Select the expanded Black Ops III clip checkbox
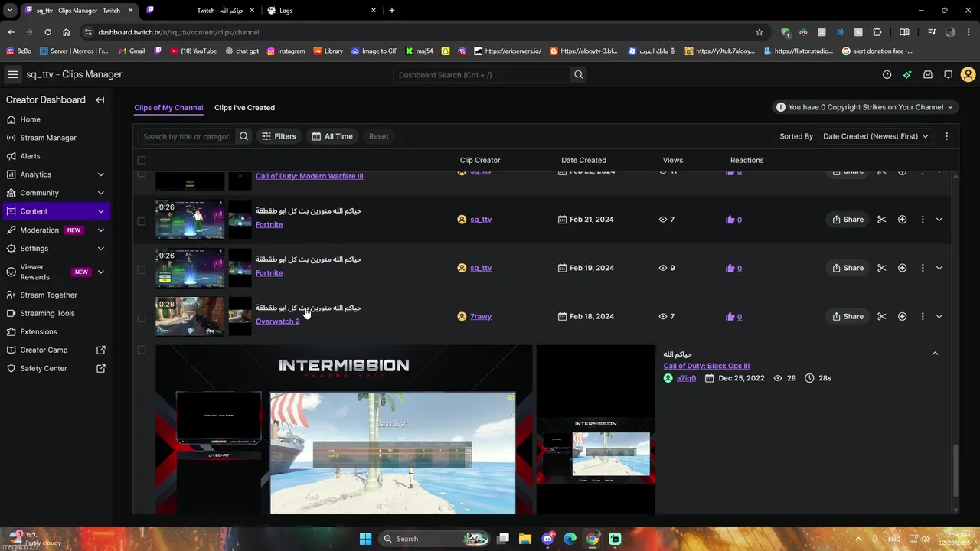The image size is (980, 551). 141,350
